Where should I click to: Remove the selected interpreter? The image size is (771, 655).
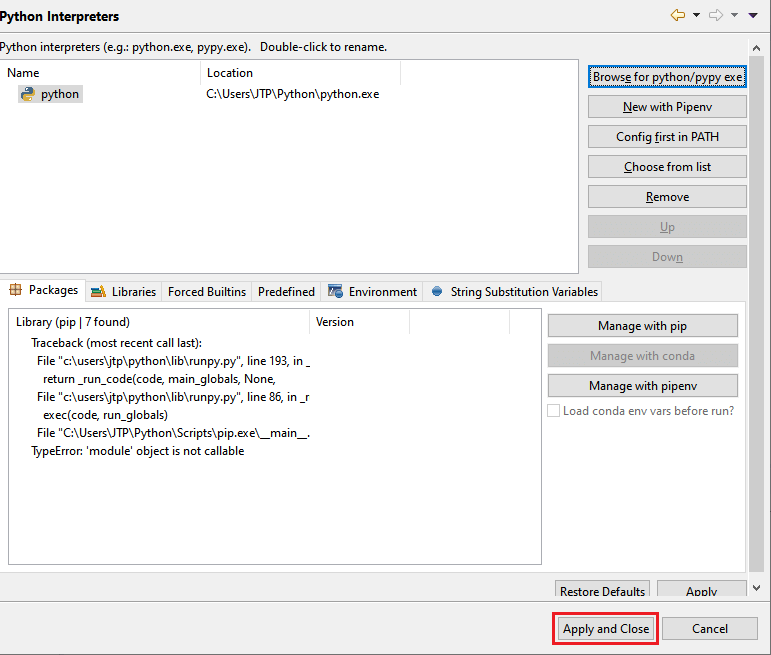(667, 197)
